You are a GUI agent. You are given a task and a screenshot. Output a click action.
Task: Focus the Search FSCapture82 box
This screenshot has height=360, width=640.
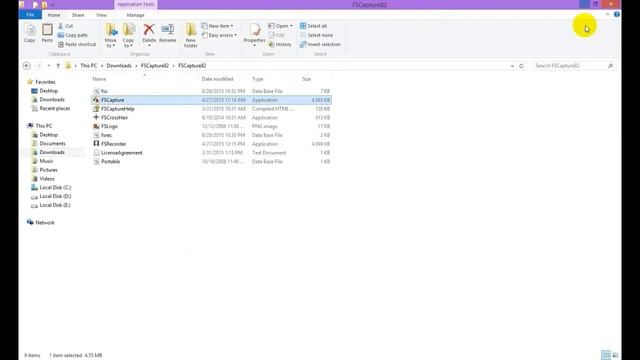click(x=574, y=66)
